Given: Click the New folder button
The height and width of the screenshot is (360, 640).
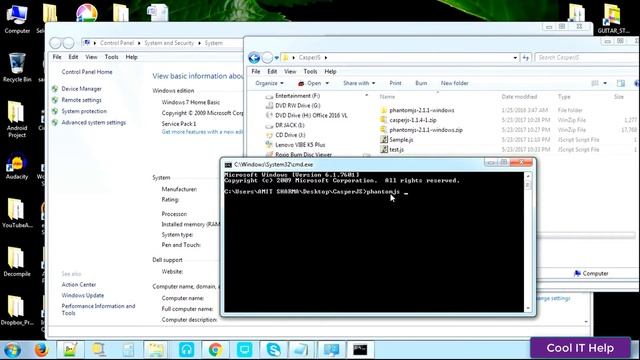Looking at the screenshot, I should click(454, 83).
